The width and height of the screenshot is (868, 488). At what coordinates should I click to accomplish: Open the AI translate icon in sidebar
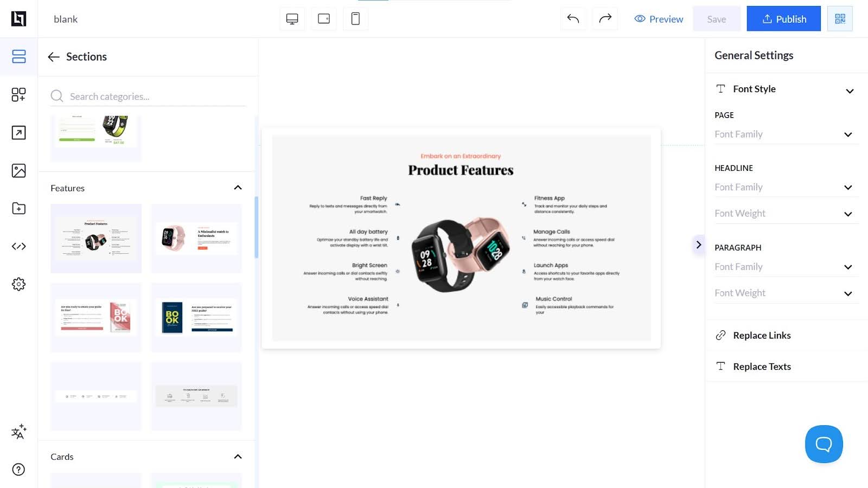pos(18,432)
